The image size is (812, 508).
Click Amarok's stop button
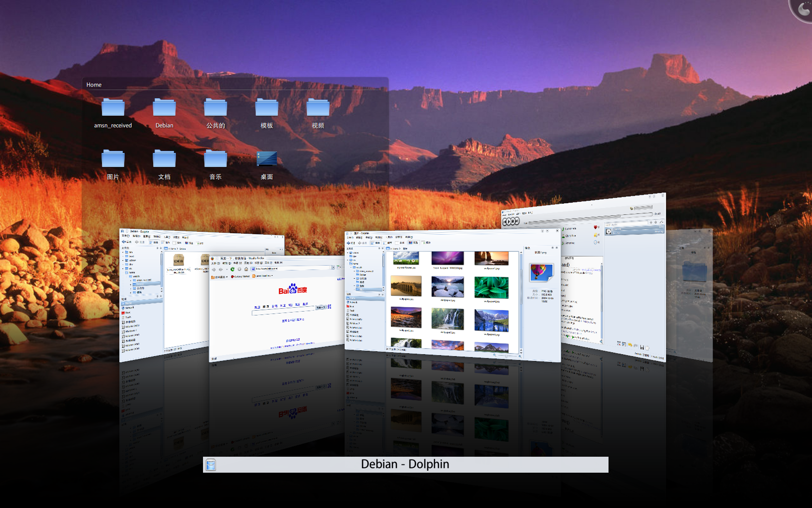coord(513,221)
